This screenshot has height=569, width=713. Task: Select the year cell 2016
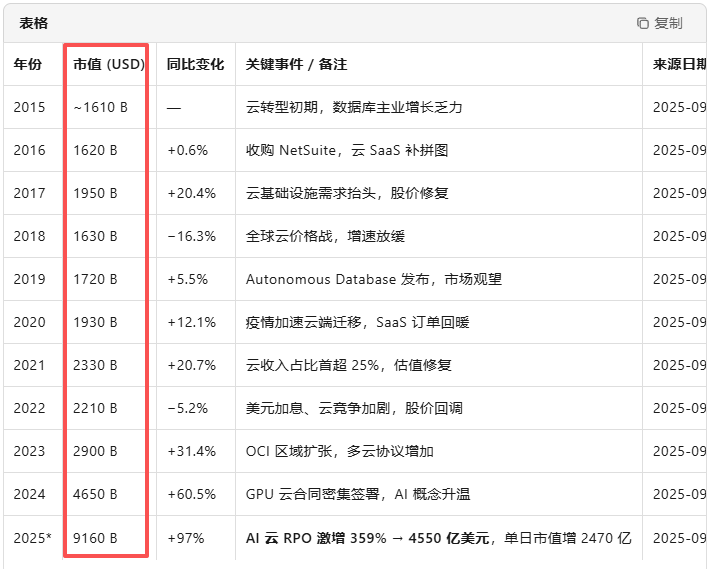[29, 150]
